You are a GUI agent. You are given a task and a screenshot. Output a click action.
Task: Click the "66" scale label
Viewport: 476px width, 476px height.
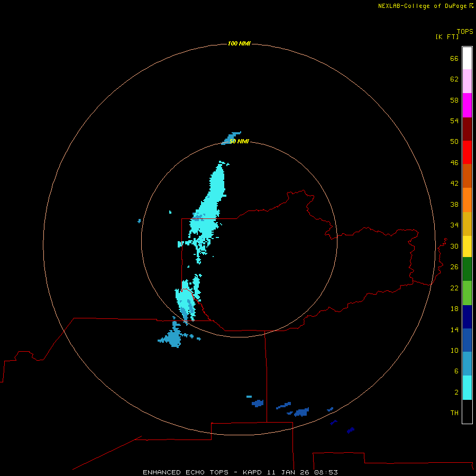[x=454, y=58]
